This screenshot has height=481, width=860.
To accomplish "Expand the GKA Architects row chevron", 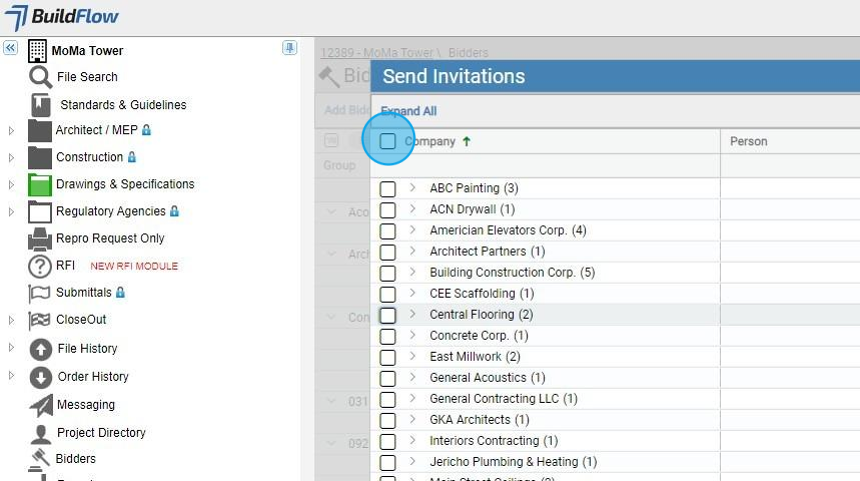I will pos(412,419).
